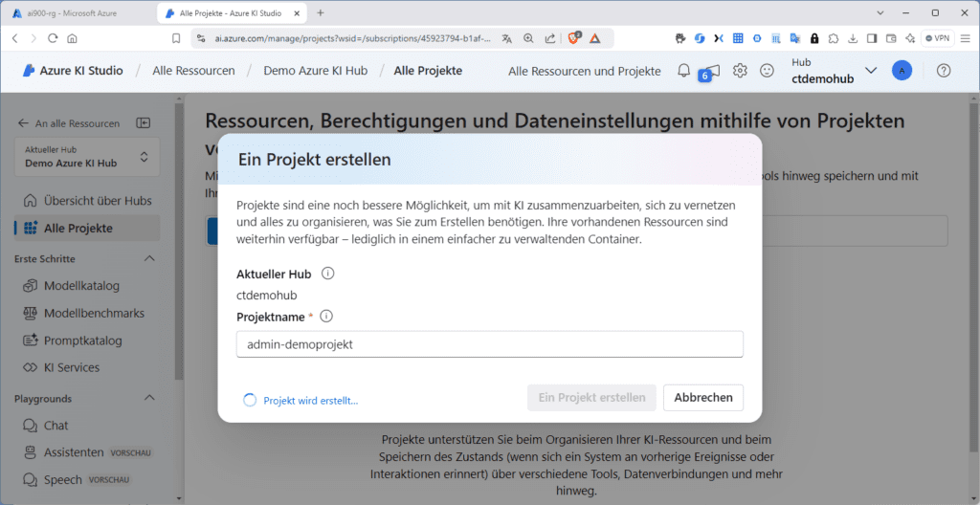Click the Projektname input field
The width and height of the screenshot is (980, 505).
pyautogui.click(x=489, y=343)
